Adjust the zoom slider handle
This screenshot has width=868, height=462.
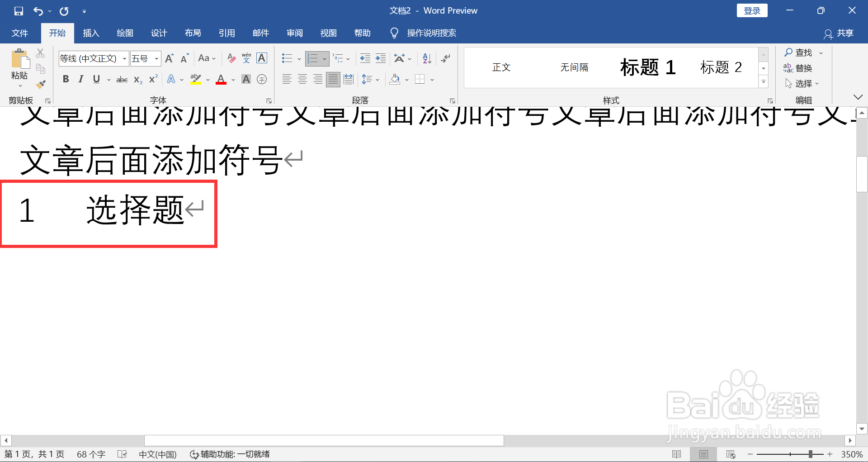click(811, 454)
